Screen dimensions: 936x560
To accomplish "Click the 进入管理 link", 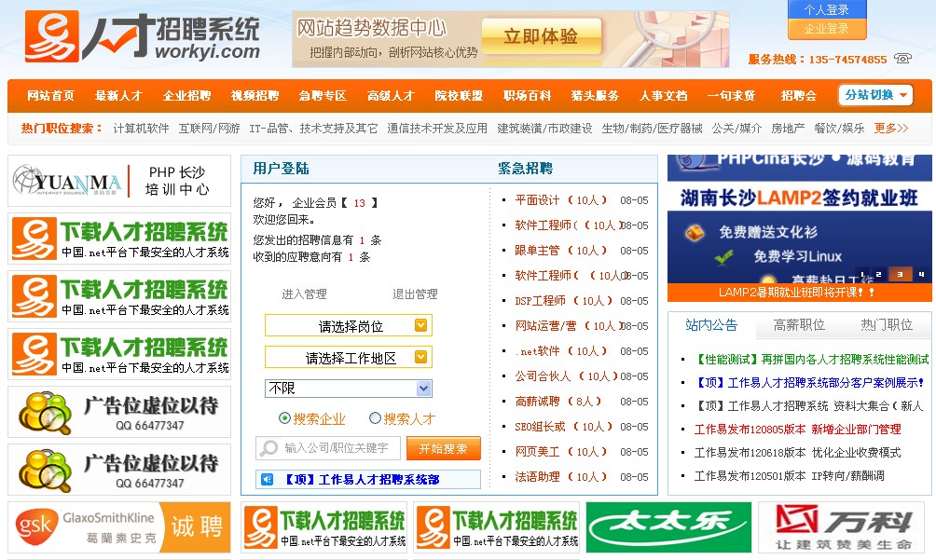I will [x=305, y=294].
